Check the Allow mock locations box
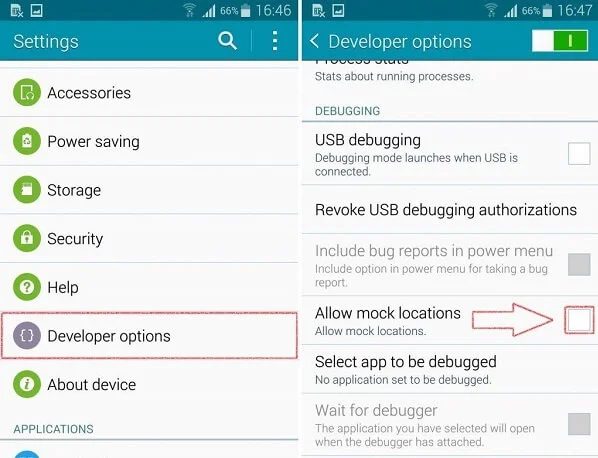 [x=579, y=320]
